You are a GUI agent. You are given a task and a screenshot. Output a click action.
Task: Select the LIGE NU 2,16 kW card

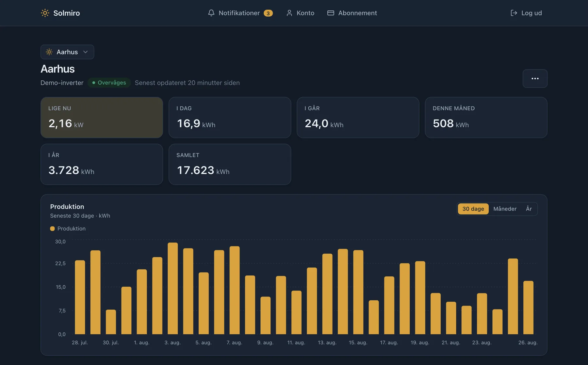pos(102,118)
